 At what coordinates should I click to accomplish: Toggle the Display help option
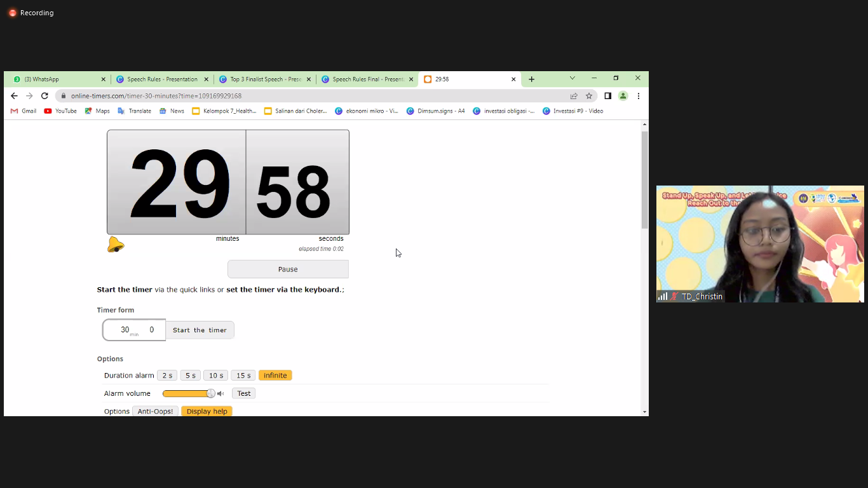[207, 411]
